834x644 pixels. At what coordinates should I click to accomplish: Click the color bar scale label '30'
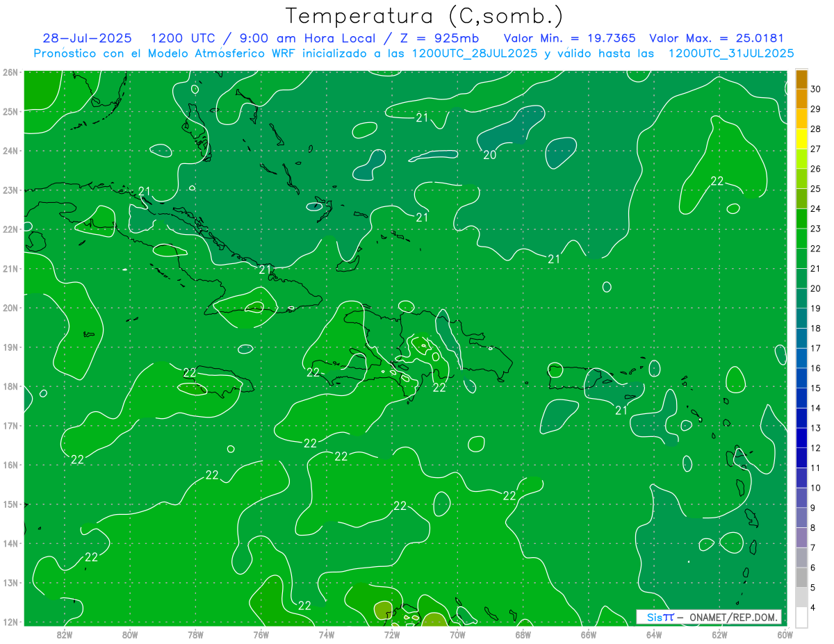tap(816, 89)
